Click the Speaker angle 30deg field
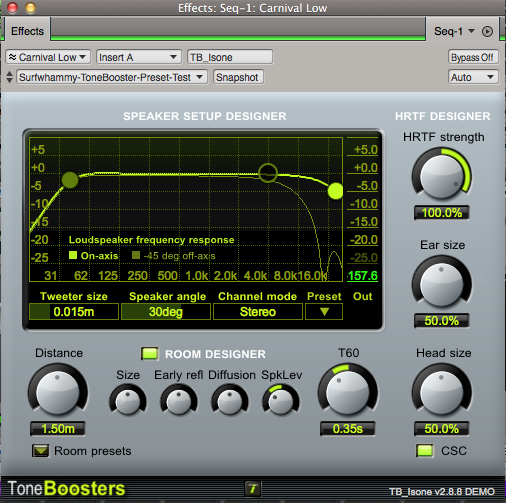The height and width of the screenshot is (503, 506). pos(166,312)
